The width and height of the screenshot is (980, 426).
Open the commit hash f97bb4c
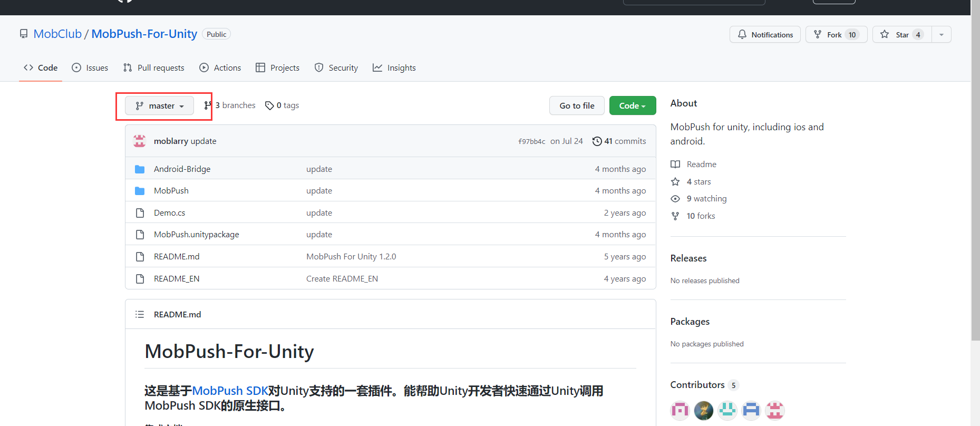[x=531, y=141]
